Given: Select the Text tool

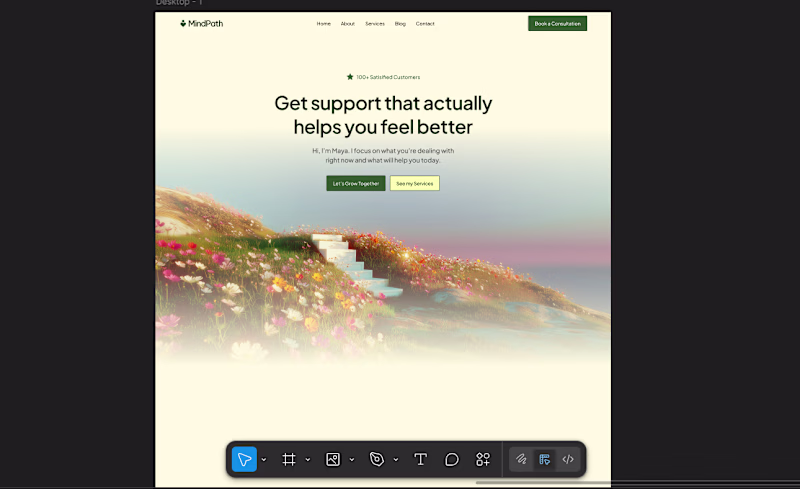Looking at the screenshot, I should (420, 459).
